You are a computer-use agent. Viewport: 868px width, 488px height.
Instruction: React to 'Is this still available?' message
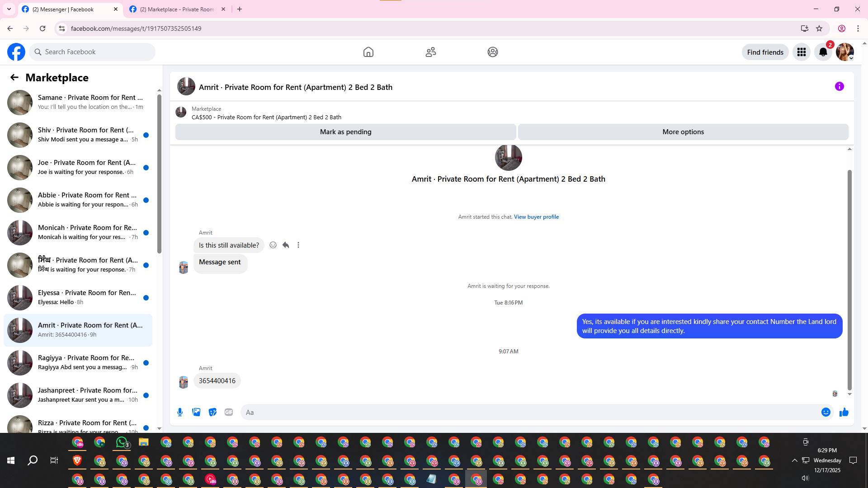coord(273,245)
